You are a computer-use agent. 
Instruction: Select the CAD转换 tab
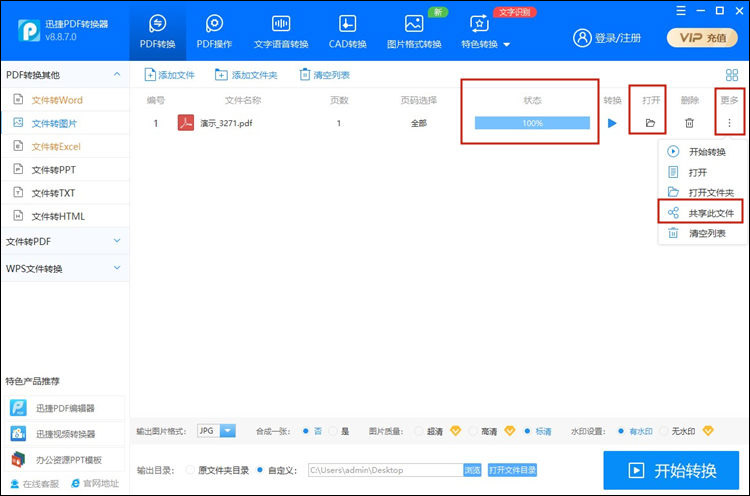(347, 32)
